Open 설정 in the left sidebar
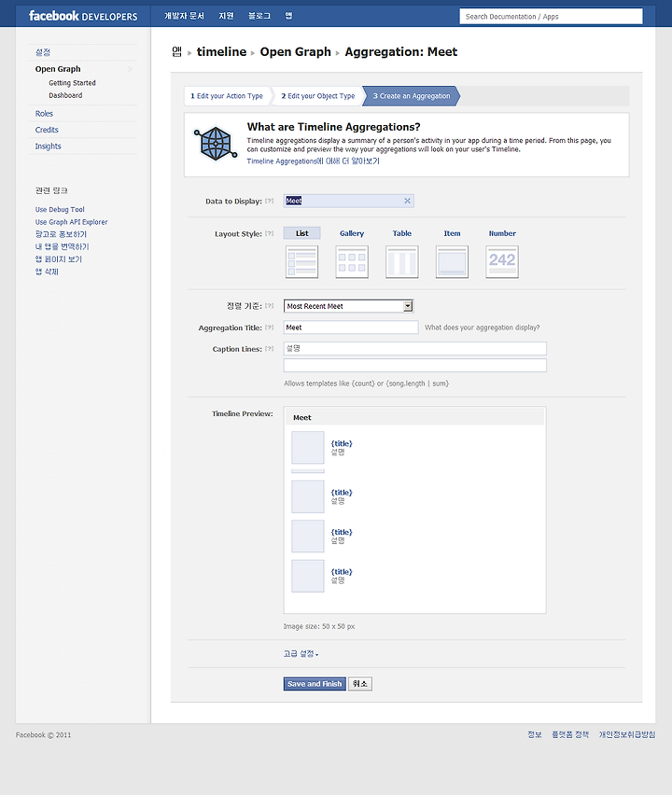Viewport: 672px width, 795px height. 43,52
